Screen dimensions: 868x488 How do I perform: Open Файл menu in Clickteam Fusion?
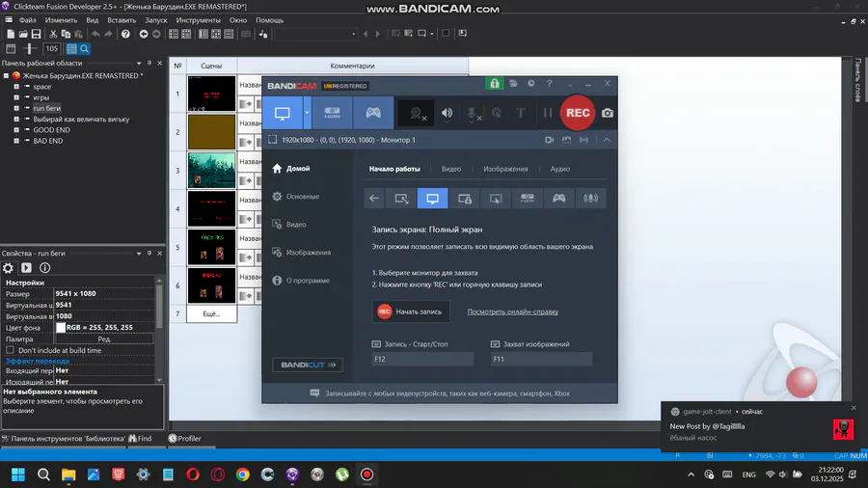(27, 20)
